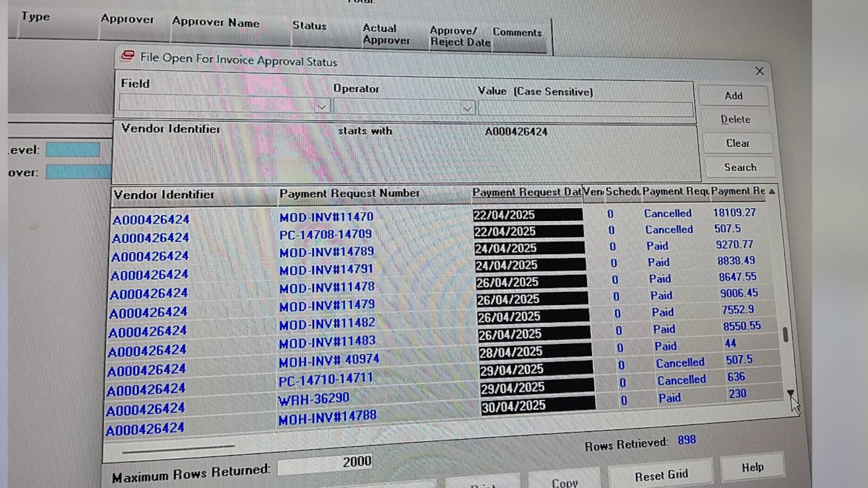Click the Paid status for MOD-INV#14789
Screen dimensions: 868x488
pos(657,246)
